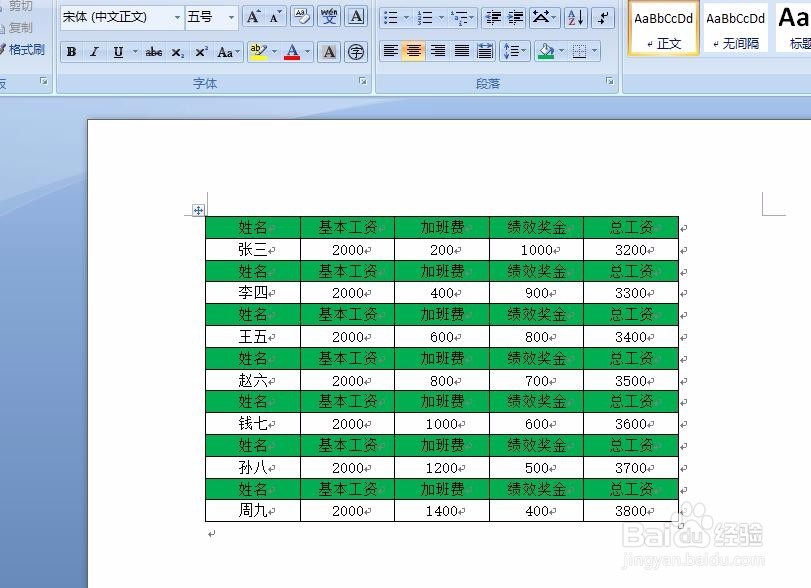
Task: Toggle strikethrough formatting
Action: pyautogui.click(x=154, y=52)
